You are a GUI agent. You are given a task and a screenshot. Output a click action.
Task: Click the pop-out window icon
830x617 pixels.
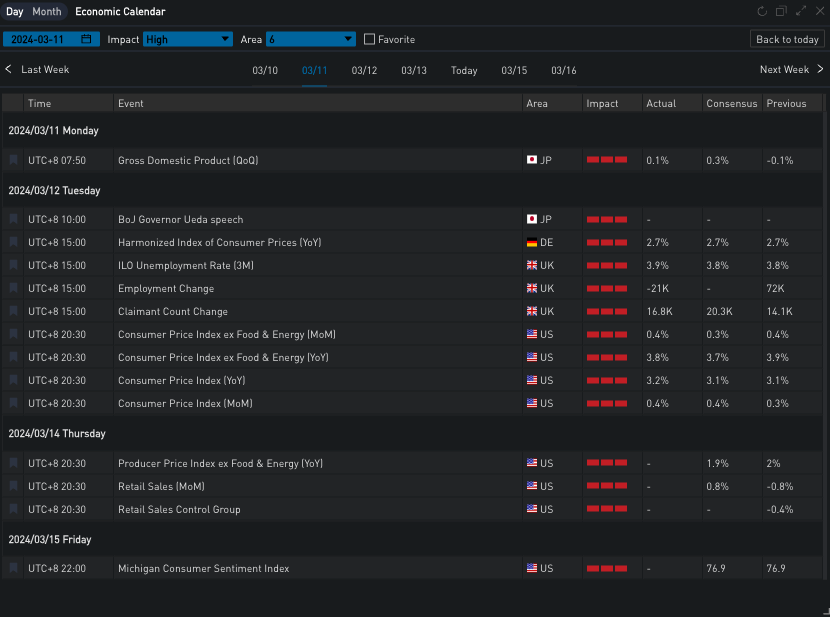pyautogui.click(x=782, y=12)
